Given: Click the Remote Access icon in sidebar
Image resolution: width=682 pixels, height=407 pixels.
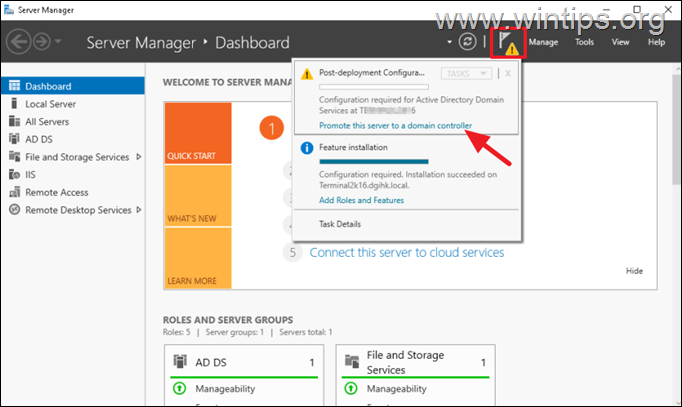Looking at the screenshot, I should tap(14, 192).
